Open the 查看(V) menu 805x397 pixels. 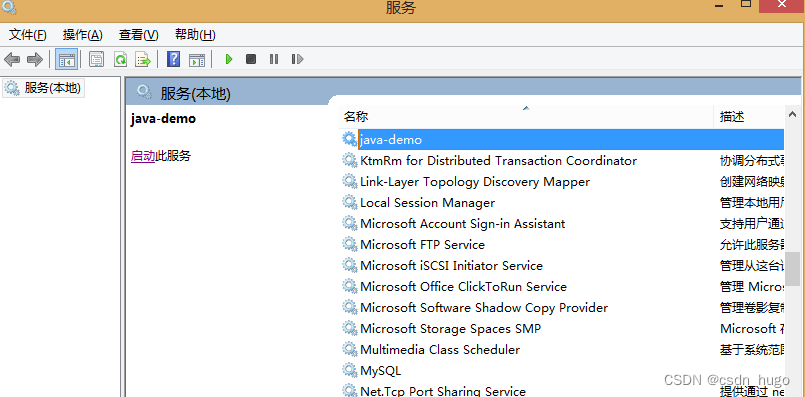(x=139, y=35)
